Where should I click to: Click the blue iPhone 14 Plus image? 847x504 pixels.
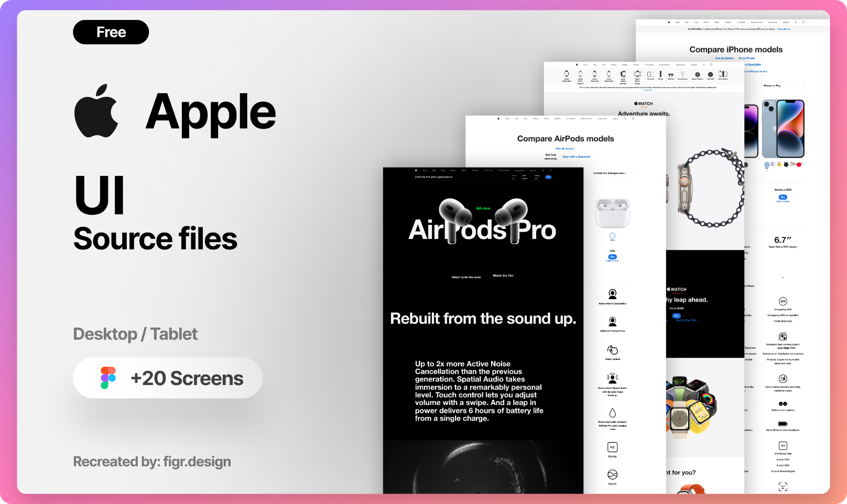pos(783,129)
